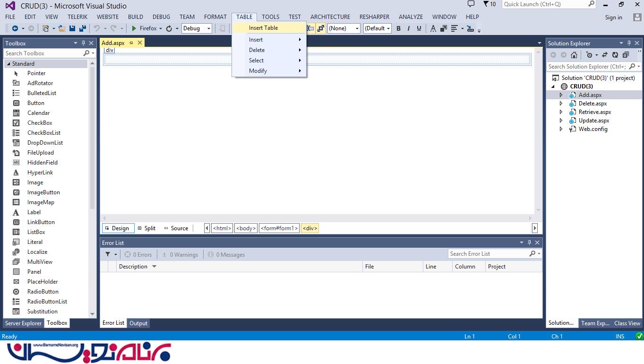Click the Sign in link
644x364 pixels.
coord(613,17)
